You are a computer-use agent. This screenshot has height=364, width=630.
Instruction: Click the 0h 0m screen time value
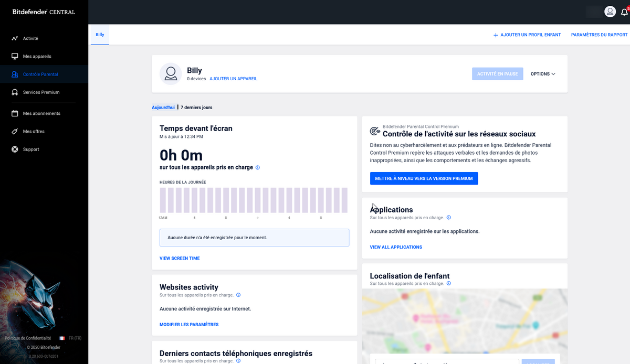tap(181, 155)
